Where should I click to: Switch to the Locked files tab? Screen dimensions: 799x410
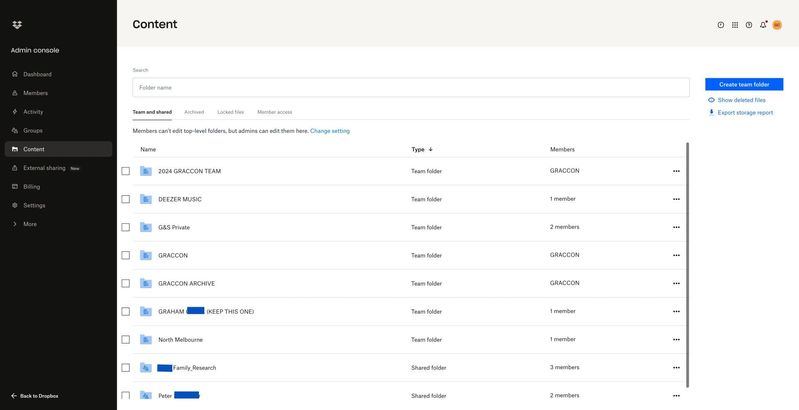click(230, 112)
